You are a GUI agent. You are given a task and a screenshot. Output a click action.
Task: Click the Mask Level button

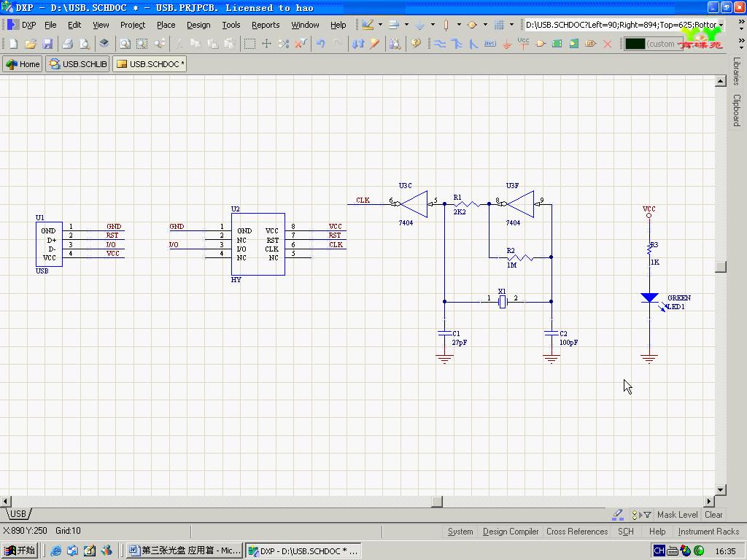[677, 515]
